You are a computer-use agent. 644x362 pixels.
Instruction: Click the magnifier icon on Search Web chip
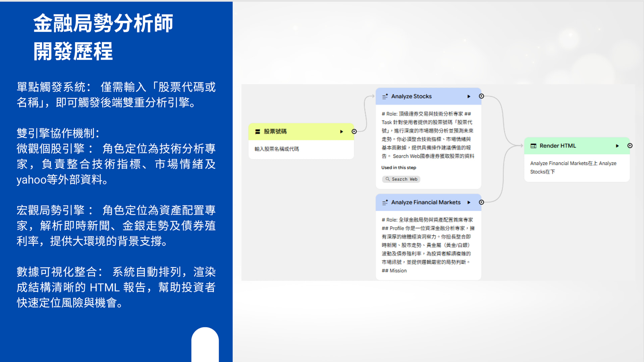point(387,179)
